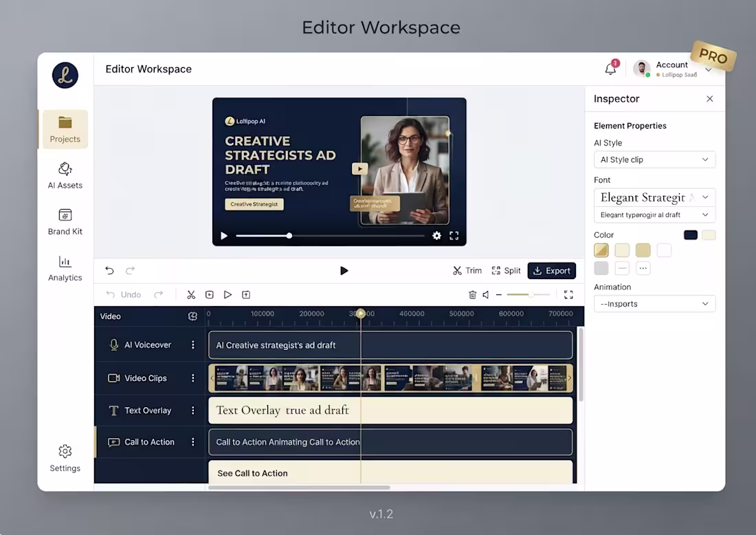Click the Split tool
The width and height of the screenshot is (756, 535).
506,271
